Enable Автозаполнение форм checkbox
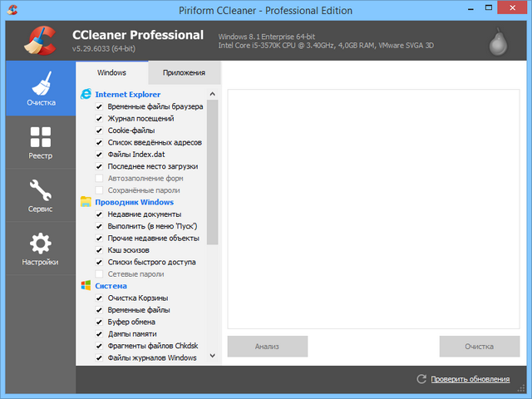532x399 pixels. (99, 178)
